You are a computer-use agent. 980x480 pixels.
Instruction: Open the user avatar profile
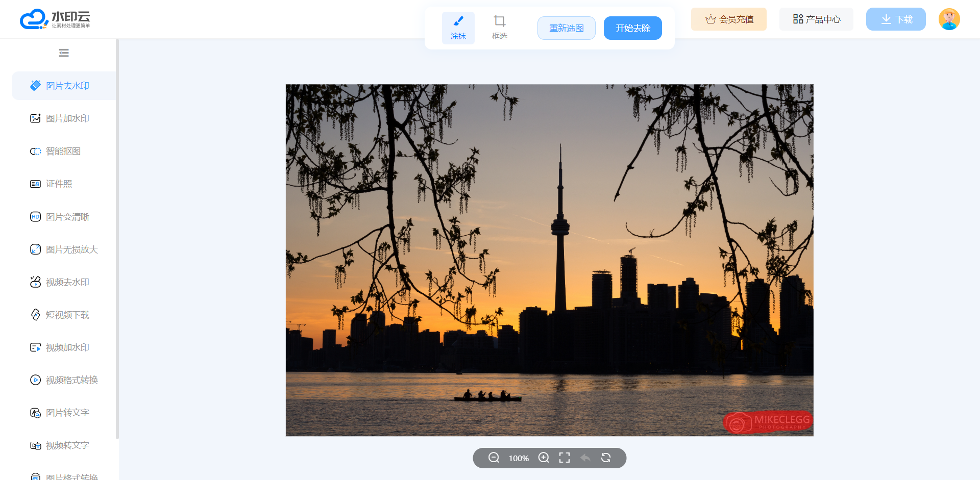[x=949, y=19]
